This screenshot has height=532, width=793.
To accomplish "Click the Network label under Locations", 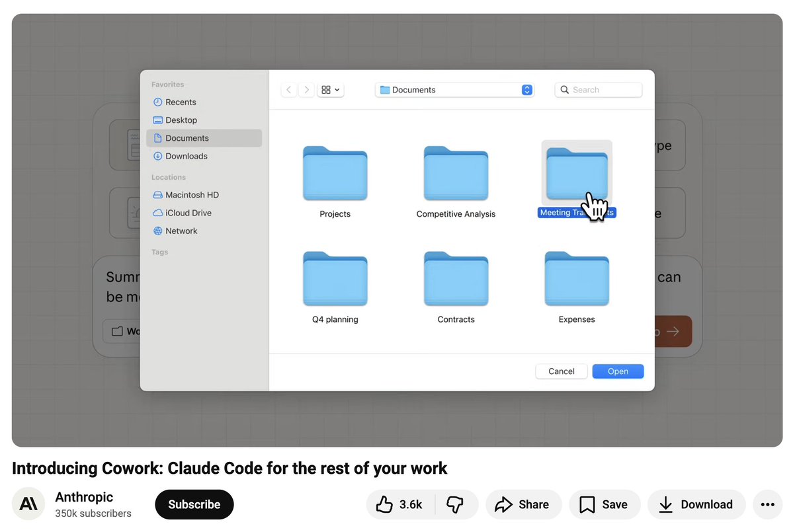I will tap(181, 231).
